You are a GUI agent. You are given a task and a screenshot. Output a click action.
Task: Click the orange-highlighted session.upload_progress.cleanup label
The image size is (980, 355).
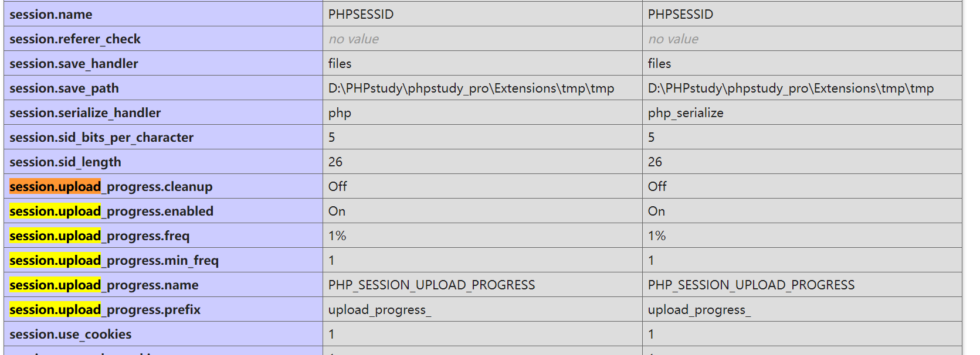click(x=111, y=186)
